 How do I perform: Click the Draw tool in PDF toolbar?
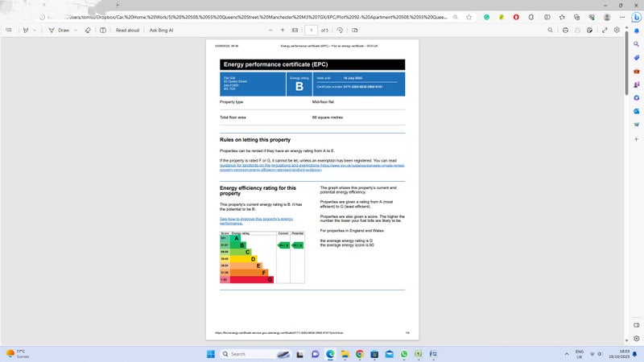(x=60, y=30)
